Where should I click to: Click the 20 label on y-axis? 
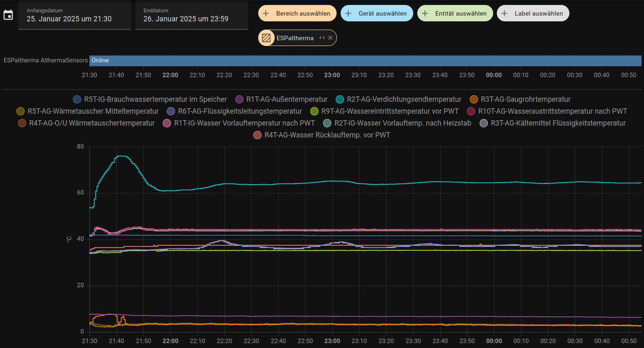[x=80, y=286]
